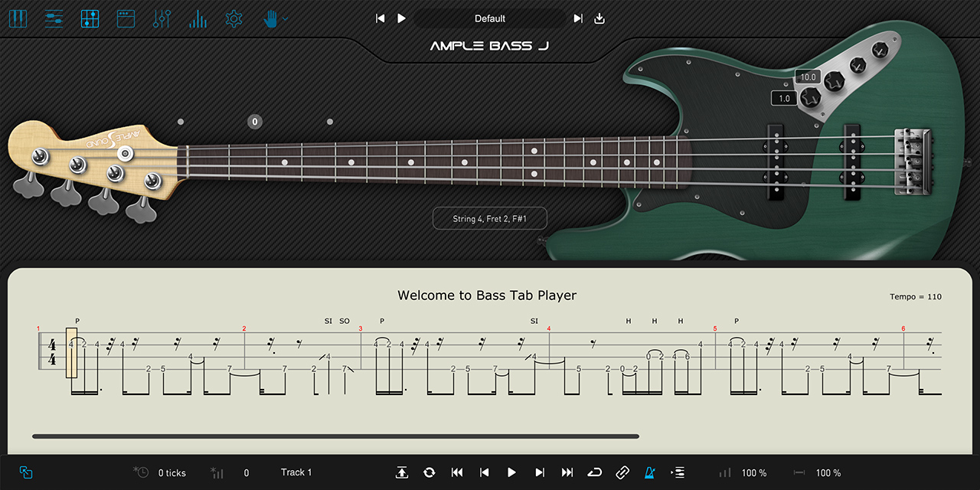
Task: Open the window panel icon tab
Action: tap(126, 18)
